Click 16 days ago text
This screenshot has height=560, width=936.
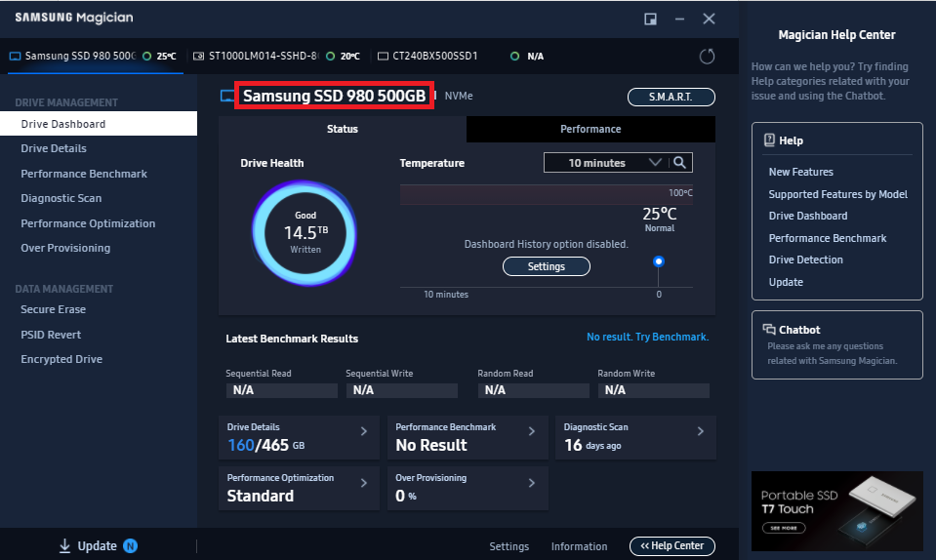(x=592, y=445)
